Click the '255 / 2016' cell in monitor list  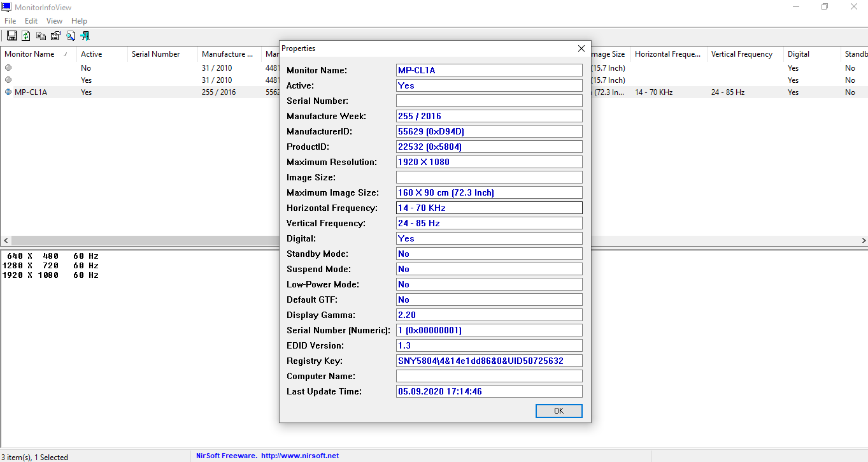[x=218, y=92]
